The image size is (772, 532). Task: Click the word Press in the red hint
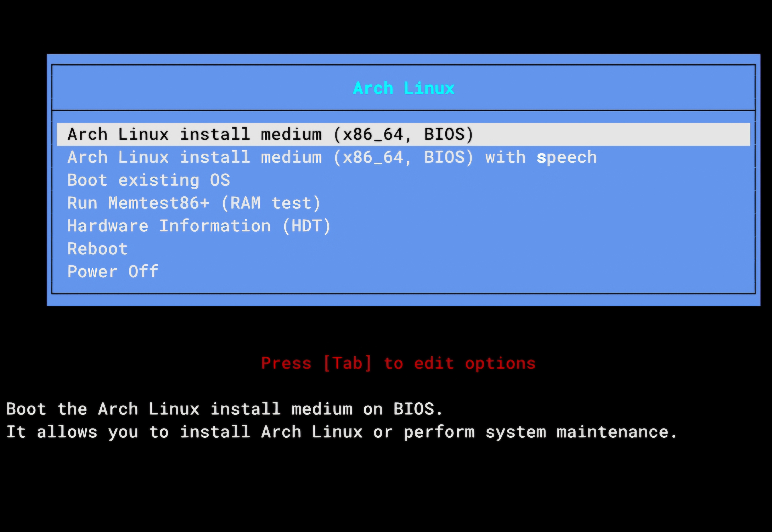click(x=286, y=363)
